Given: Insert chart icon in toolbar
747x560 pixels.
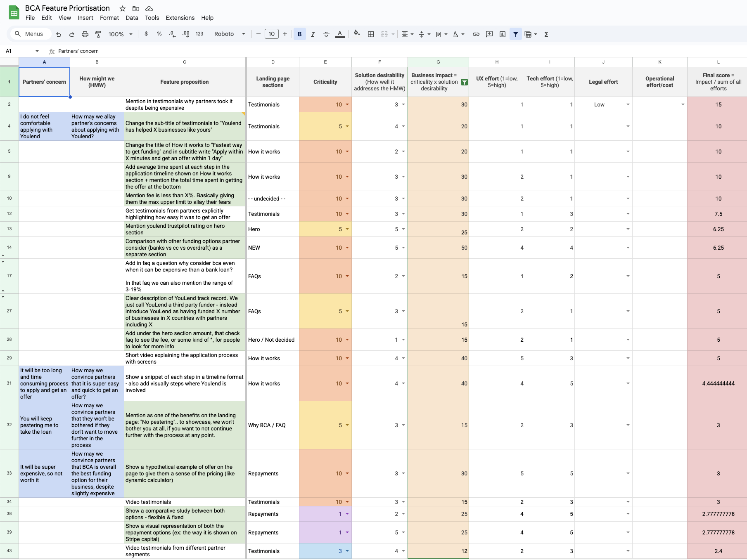Looking at the screenshot, I should [x=503, y=34].
